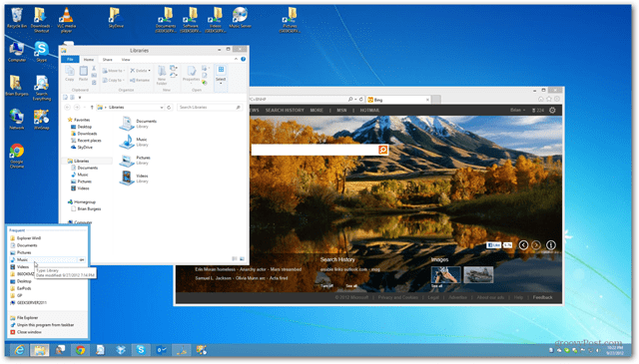Pin Music to the jump list
The image size is (639, 364).
pyautogui.click(x=82, y=259)
